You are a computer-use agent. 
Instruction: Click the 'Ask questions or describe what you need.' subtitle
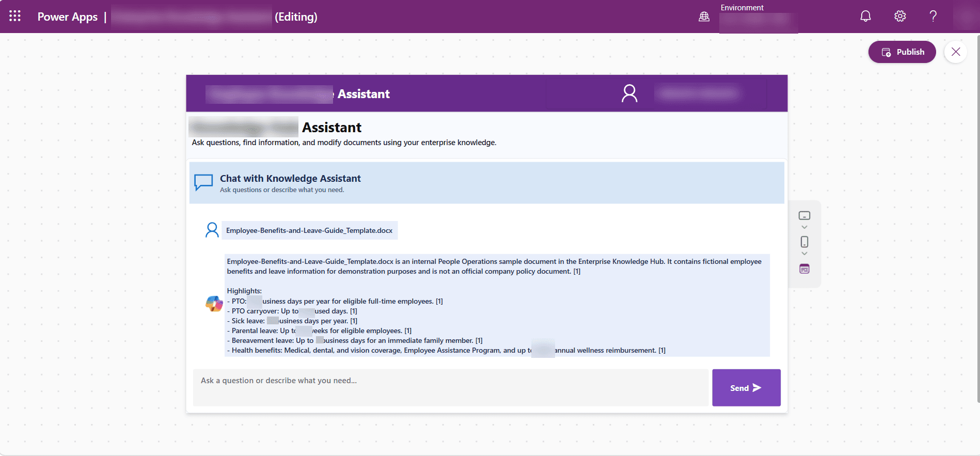click(x=282, y=190)
